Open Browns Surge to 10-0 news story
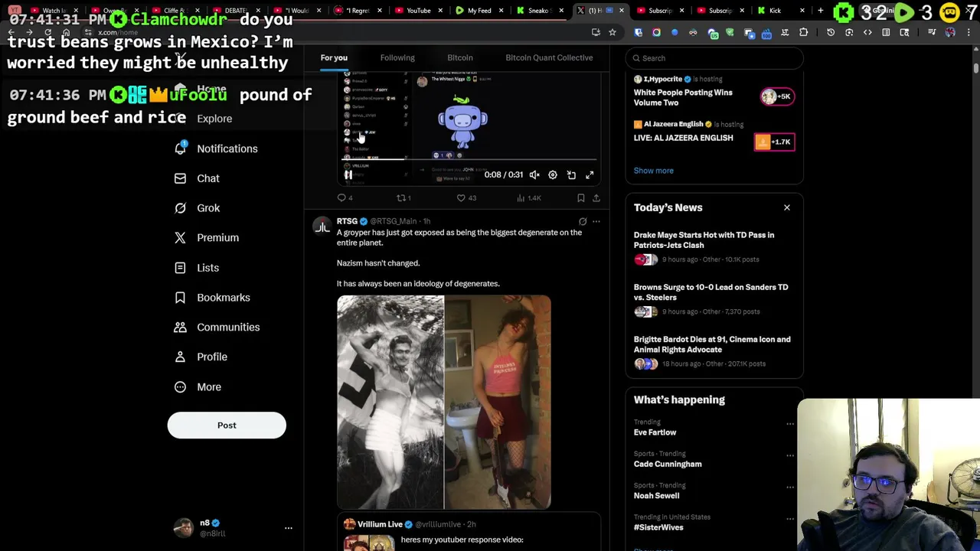The height and width of the screenshot is (551, 980). (714, 300)
